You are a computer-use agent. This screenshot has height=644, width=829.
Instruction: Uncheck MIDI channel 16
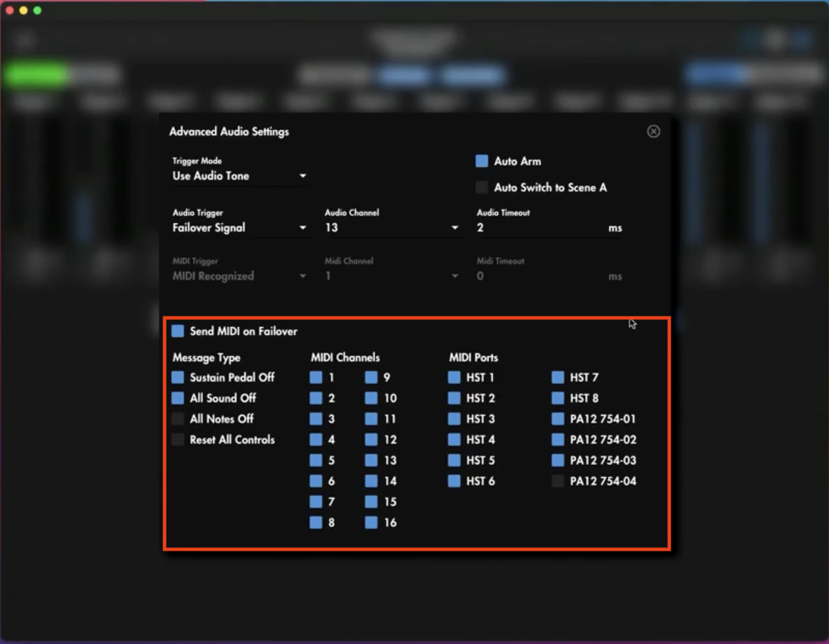point(372,522)
